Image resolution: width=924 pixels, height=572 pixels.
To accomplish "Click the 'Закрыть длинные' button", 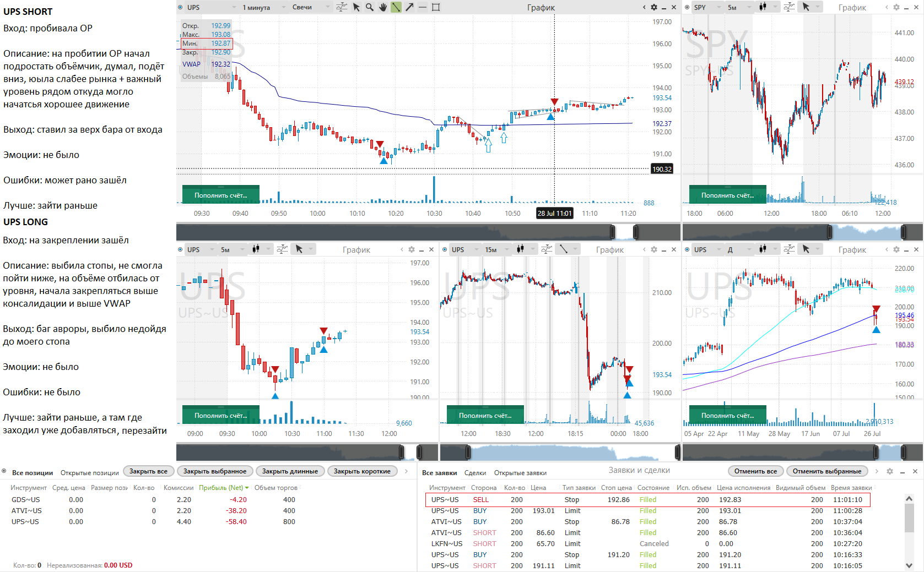I will (290, 471).
